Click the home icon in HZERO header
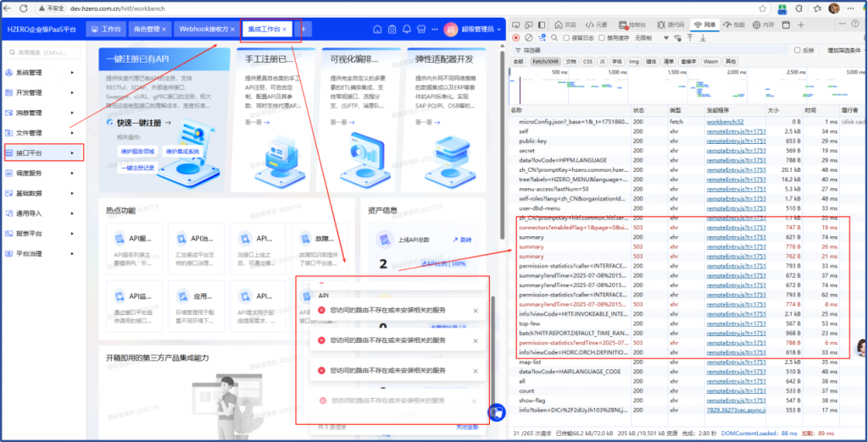868x442 pixels. [378, 30]
